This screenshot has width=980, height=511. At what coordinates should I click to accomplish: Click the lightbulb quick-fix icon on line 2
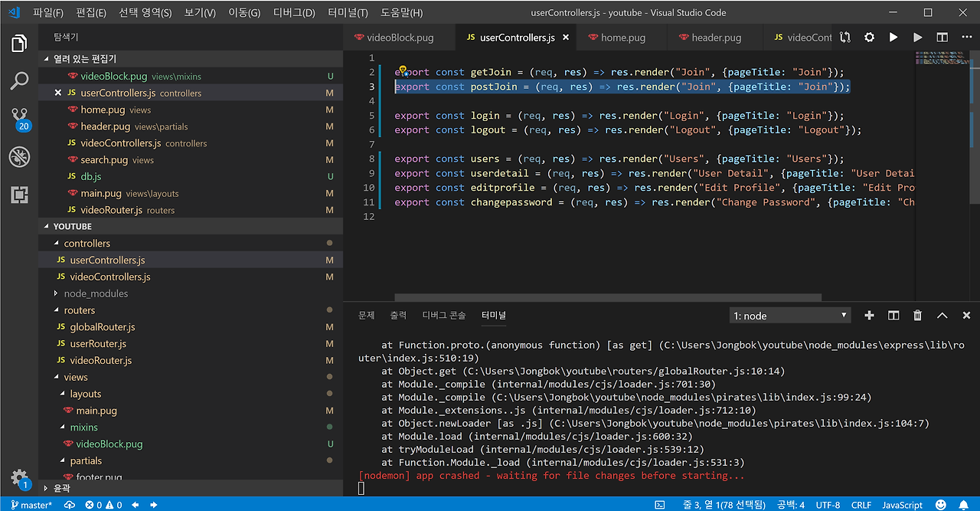click(x=402, y=71)
